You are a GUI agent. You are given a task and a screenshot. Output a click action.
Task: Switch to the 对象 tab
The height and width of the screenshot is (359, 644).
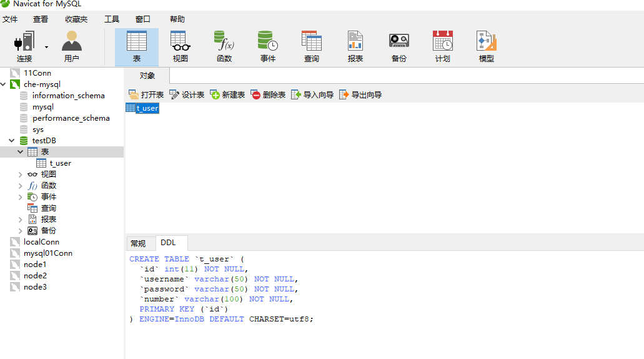(147, 76)
